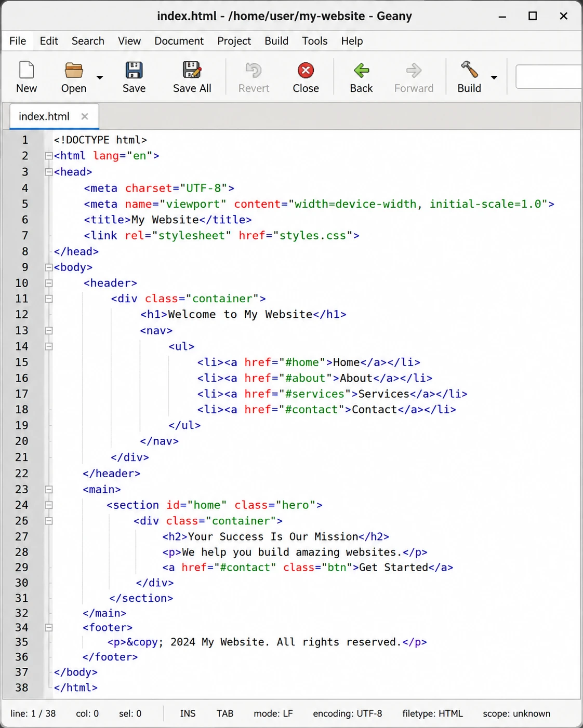Collapse the header fold marker on line 10

point(48,283)
